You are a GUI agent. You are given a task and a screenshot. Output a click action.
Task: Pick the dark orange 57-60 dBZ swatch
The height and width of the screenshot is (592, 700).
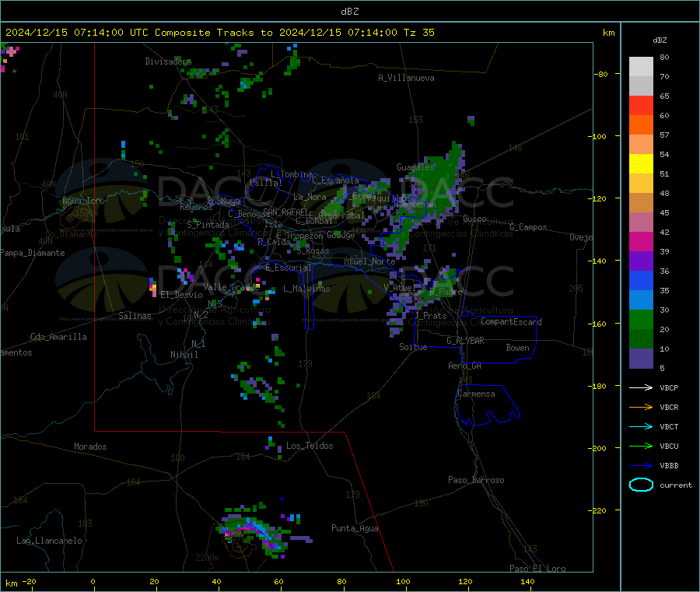point(641,125)
